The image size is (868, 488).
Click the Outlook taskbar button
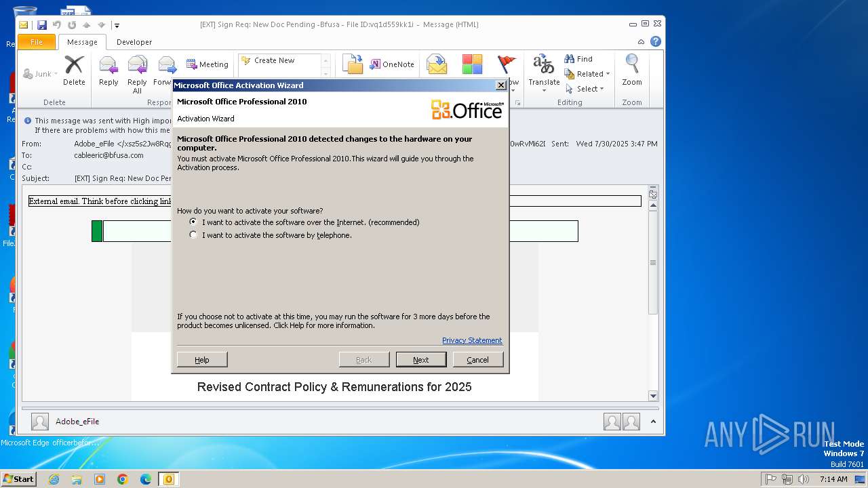tap(168, 479)
